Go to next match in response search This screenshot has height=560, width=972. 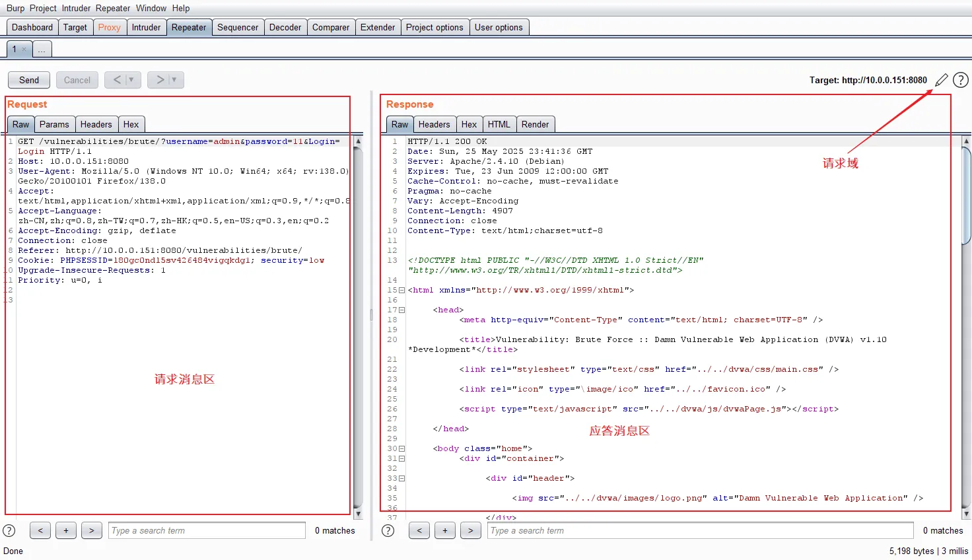[x=471, y=530]
